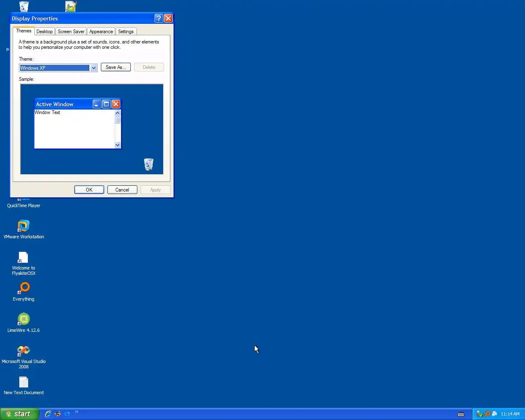Select the Everything search desktop icon
Viewport: 525px width, 420px height.
coord(24,288)
